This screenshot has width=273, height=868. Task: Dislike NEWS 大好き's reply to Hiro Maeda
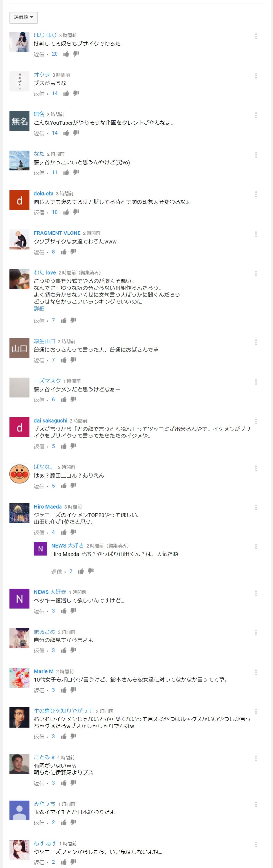(x=91, y=571)
